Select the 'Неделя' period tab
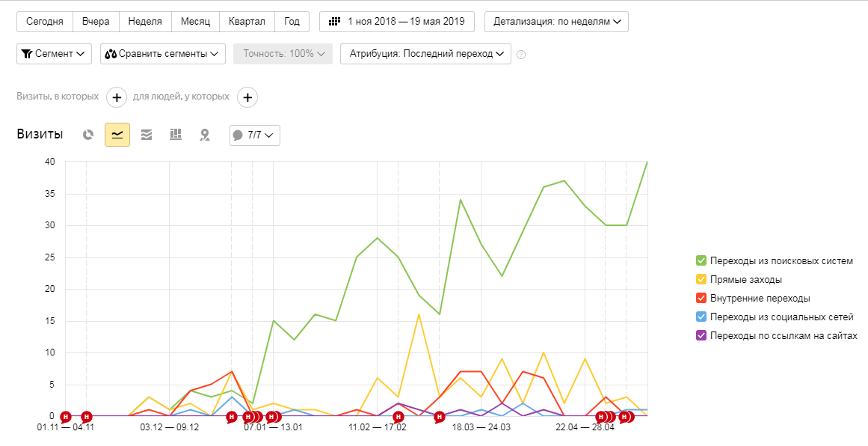868x446 pixels. [x=145, y=22]
